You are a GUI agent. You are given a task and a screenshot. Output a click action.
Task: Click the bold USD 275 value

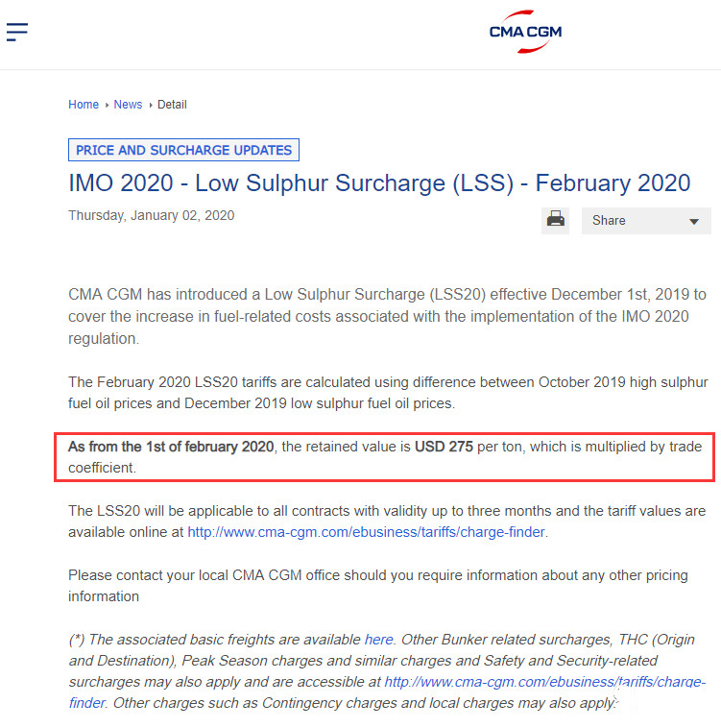pos(444,448)
